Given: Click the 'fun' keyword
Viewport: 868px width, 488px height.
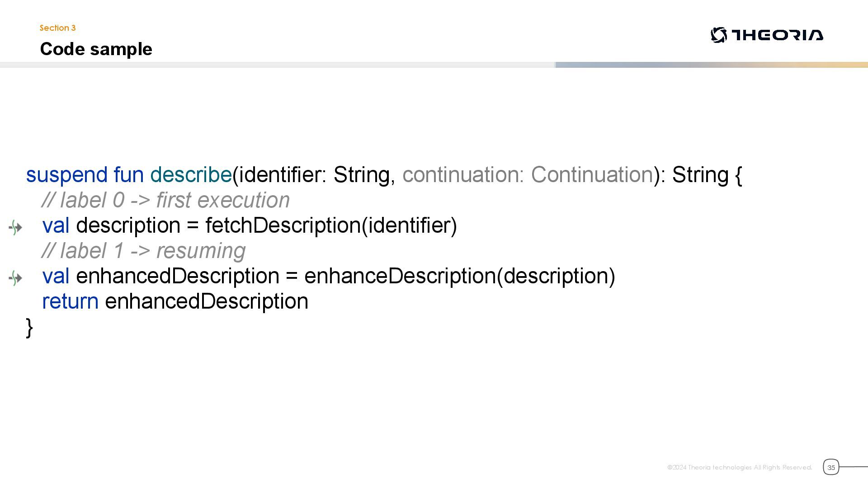Looking at the screenshot, I should tap(128, 175).
